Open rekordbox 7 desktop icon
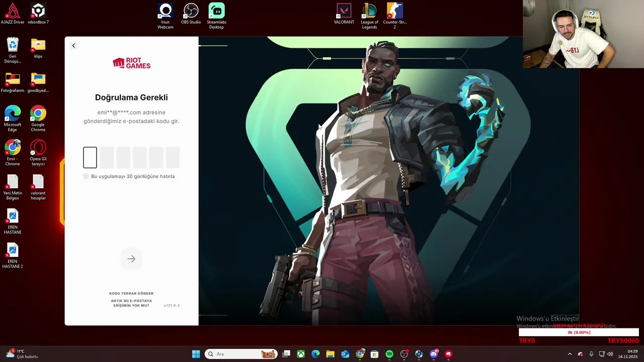The image size is (644, 362). 38,14
